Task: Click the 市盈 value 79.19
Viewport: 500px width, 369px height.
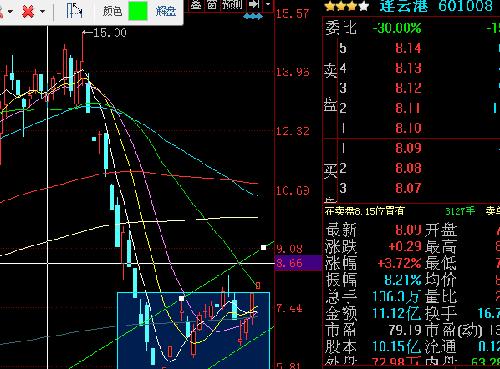Action: coord(405,330)
